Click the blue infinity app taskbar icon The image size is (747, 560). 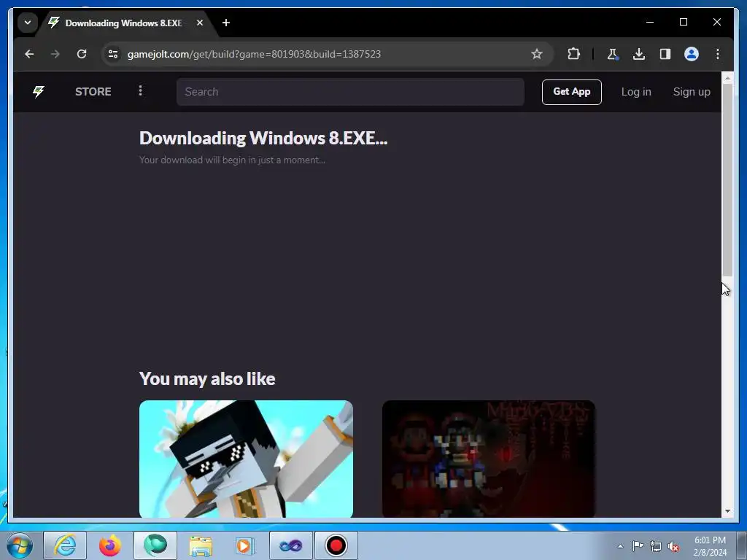pos(291,545)
